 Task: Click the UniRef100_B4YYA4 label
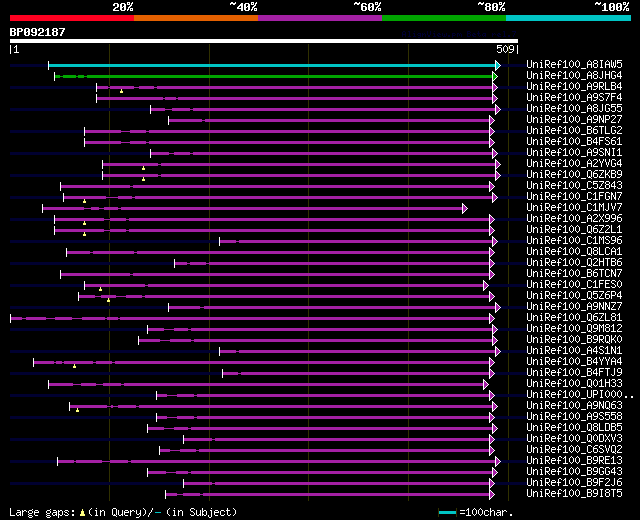574,362
